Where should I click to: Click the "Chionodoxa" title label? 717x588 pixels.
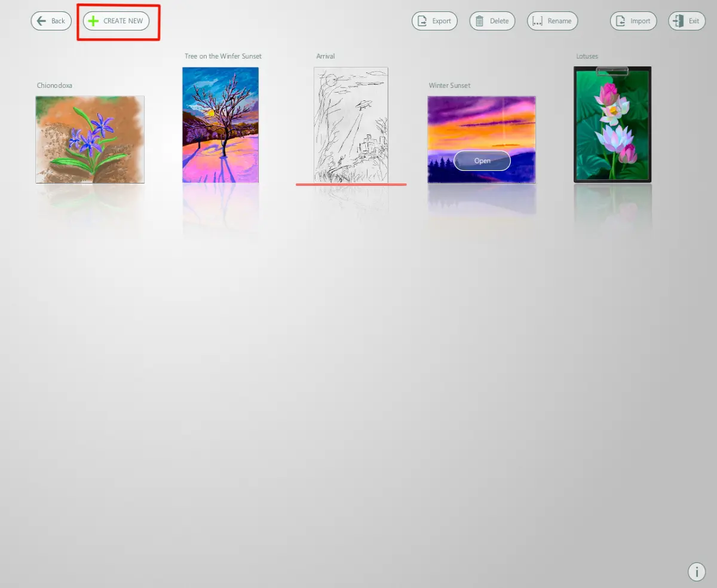(54, 85)
